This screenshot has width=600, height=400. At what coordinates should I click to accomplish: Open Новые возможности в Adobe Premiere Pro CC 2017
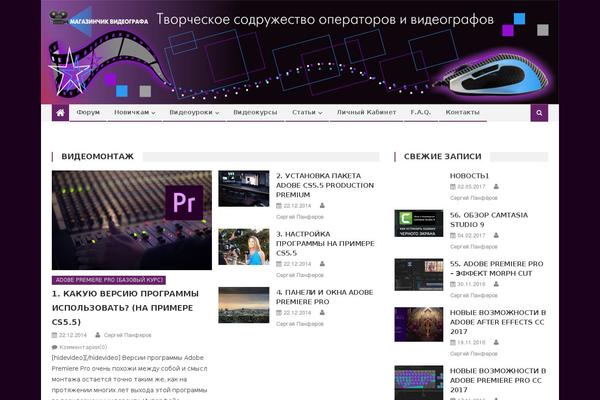coord(498,380)
